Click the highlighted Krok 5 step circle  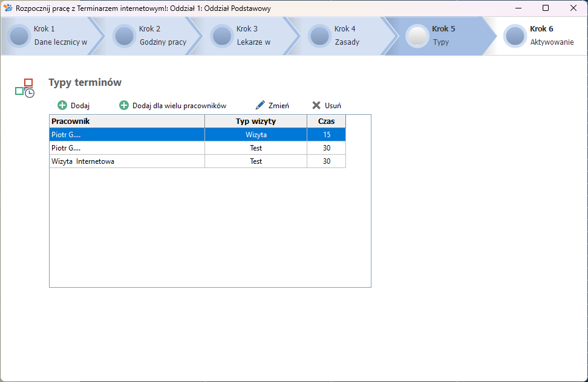click(417, 36)
